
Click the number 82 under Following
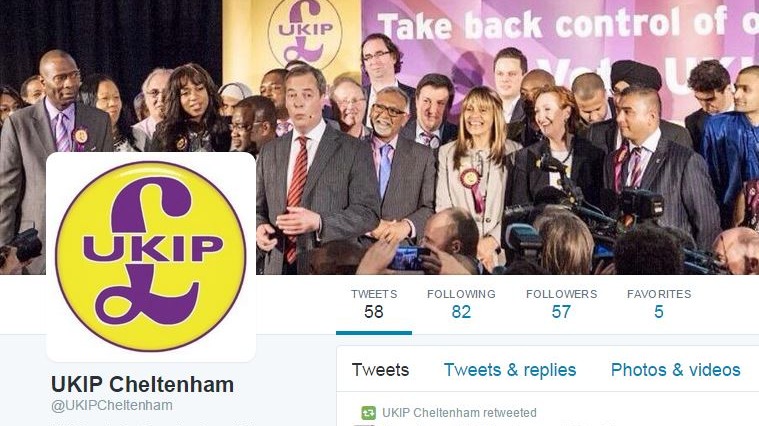point(461,312)
